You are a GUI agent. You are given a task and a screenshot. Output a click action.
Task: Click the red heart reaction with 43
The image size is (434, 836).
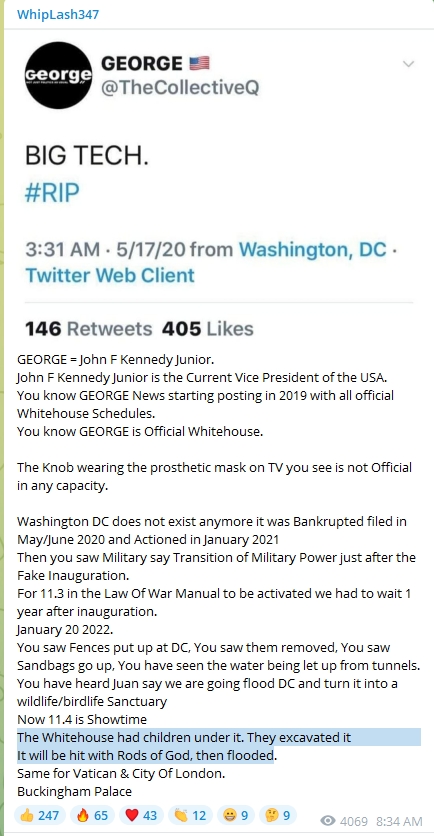[x=141, y=815]
